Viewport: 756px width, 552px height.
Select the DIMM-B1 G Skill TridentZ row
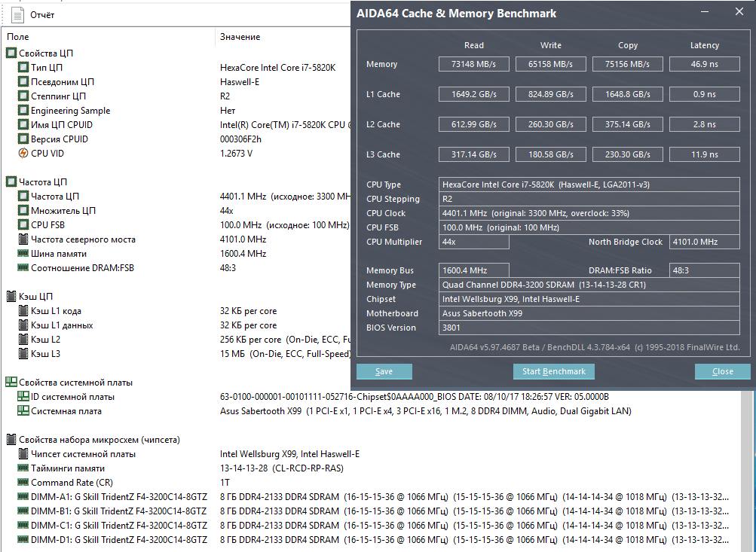[372, 511]
